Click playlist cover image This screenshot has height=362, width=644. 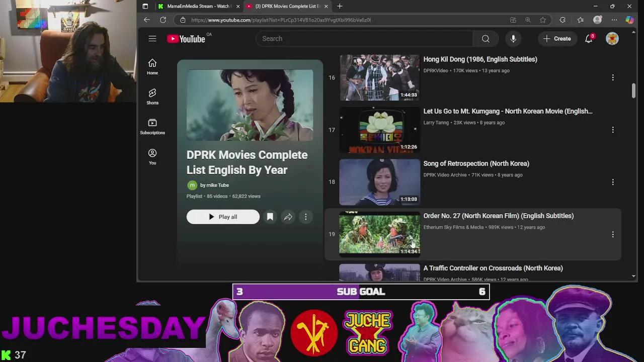pos(250,105)
